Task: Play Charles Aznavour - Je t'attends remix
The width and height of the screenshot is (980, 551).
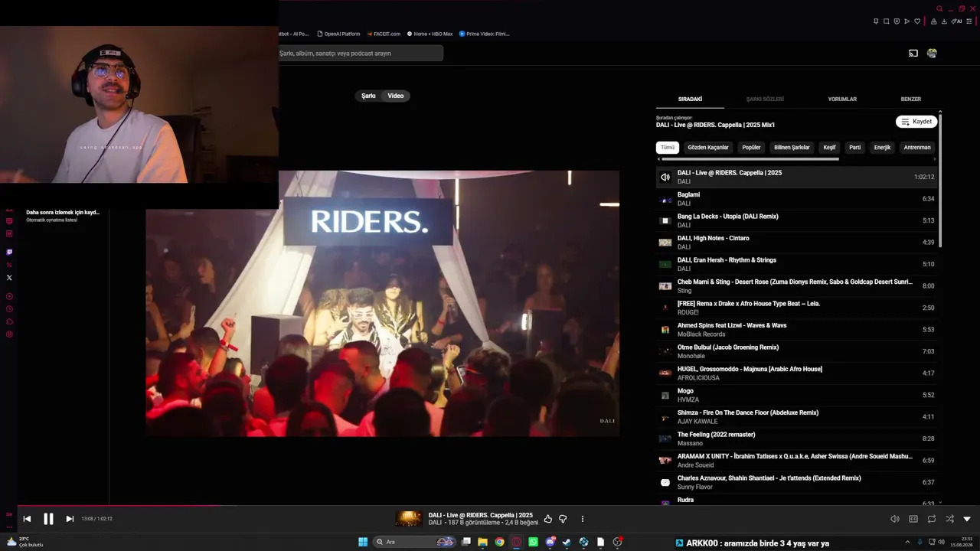Action: (796, 482)
